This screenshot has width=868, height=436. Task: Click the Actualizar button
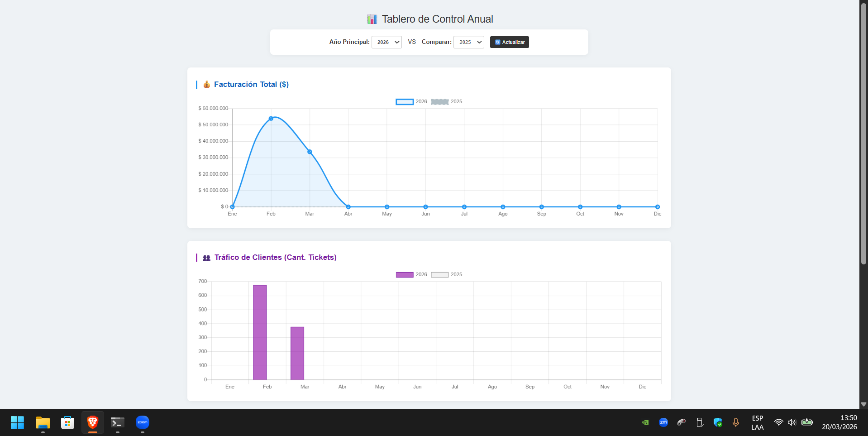pos(509,42)
